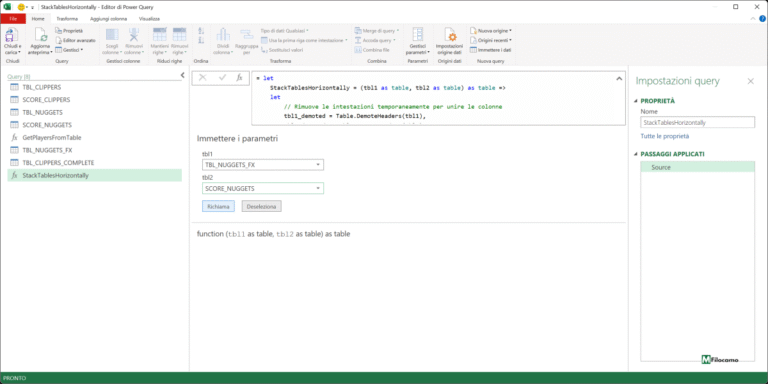Open quick access toolbar customize arrow

32,7
